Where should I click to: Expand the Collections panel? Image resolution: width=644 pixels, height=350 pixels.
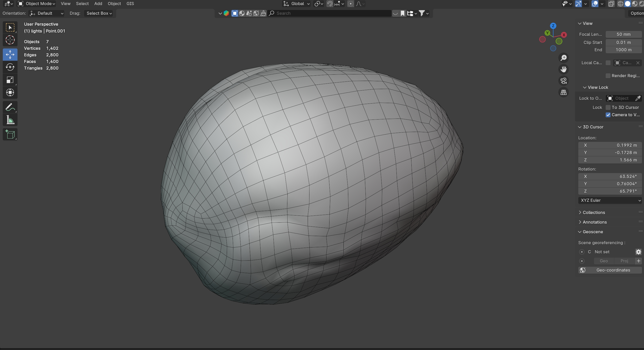[594, 212]
